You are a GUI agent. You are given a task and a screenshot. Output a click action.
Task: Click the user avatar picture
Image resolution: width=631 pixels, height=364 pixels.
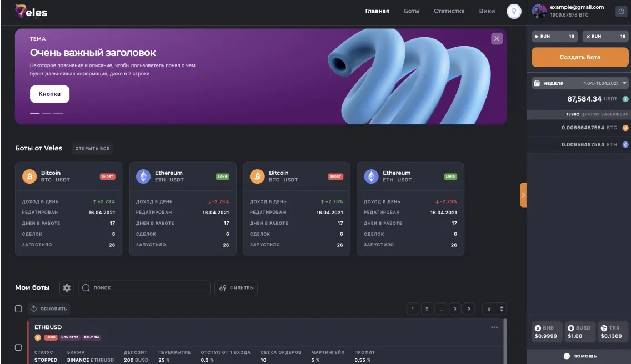(x=539, y=11)
